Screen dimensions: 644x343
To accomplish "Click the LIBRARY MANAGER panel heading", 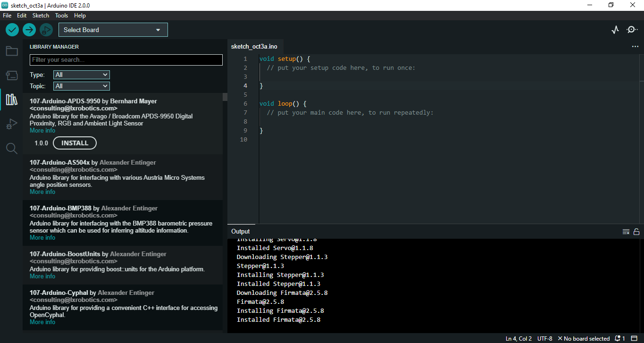I will click(54, 47).
